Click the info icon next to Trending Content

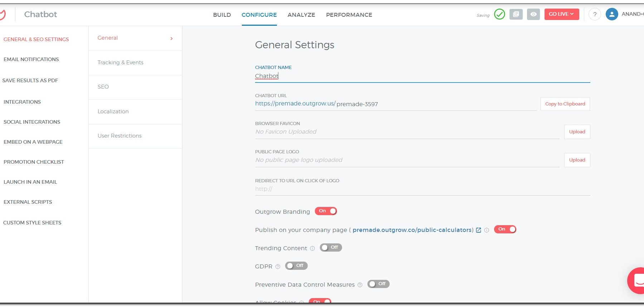pyautogui.click(x=312, y=248)
